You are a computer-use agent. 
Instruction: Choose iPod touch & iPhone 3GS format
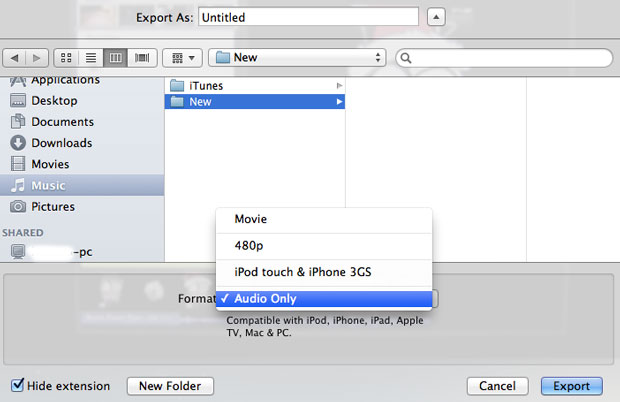click(324, 272)
